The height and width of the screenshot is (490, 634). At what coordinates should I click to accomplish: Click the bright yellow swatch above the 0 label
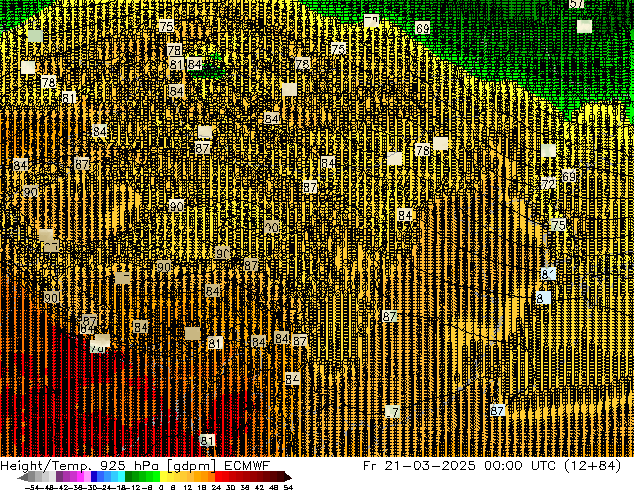tap(163, 477)
